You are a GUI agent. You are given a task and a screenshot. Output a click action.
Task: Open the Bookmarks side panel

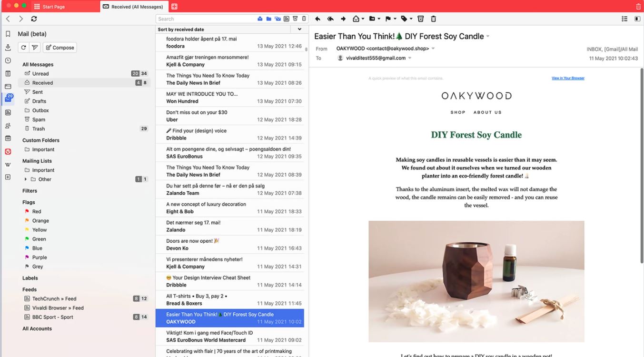click(x=8, y=34)
